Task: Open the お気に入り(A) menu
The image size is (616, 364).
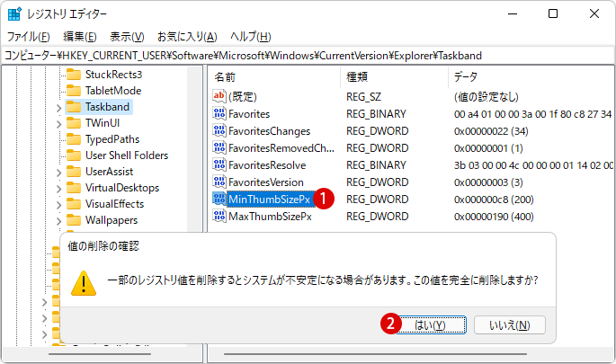Action: click(187, 37)
